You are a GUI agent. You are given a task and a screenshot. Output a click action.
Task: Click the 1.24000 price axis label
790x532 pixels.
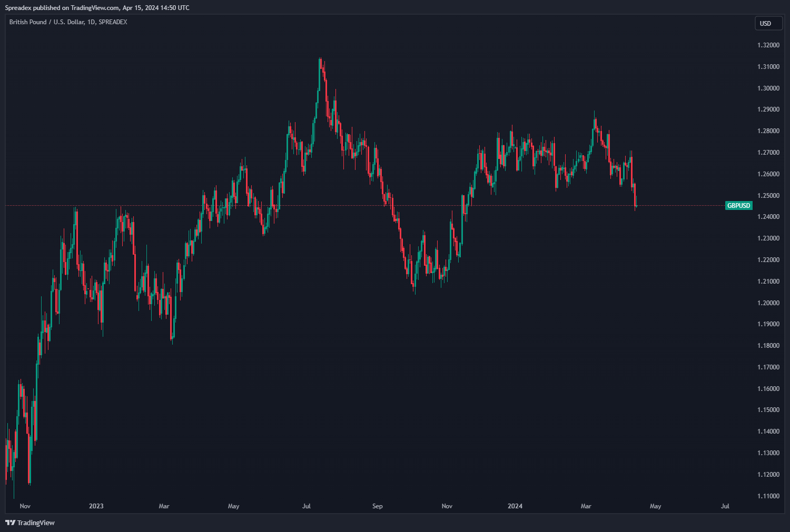click(768, 217)
